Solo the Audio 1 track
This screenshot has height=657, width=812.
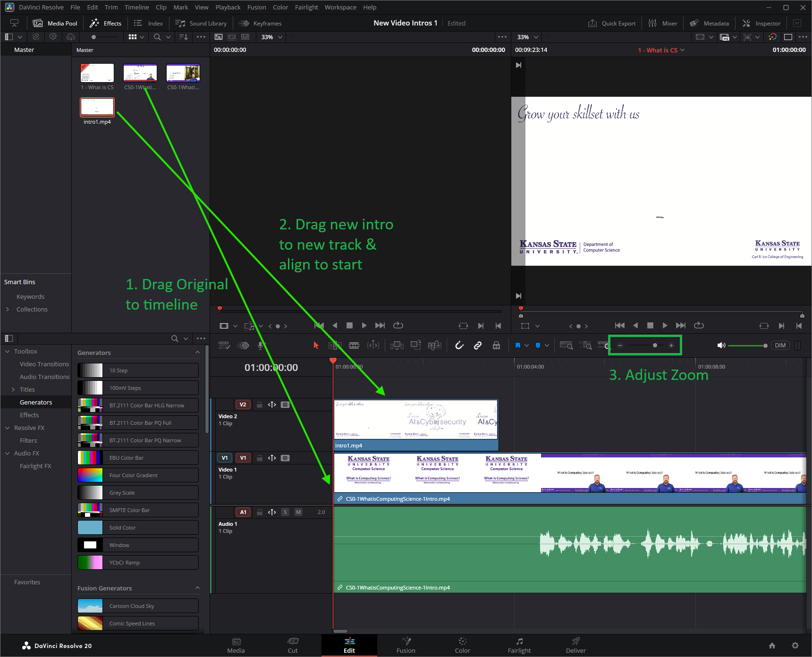[285, 512]
